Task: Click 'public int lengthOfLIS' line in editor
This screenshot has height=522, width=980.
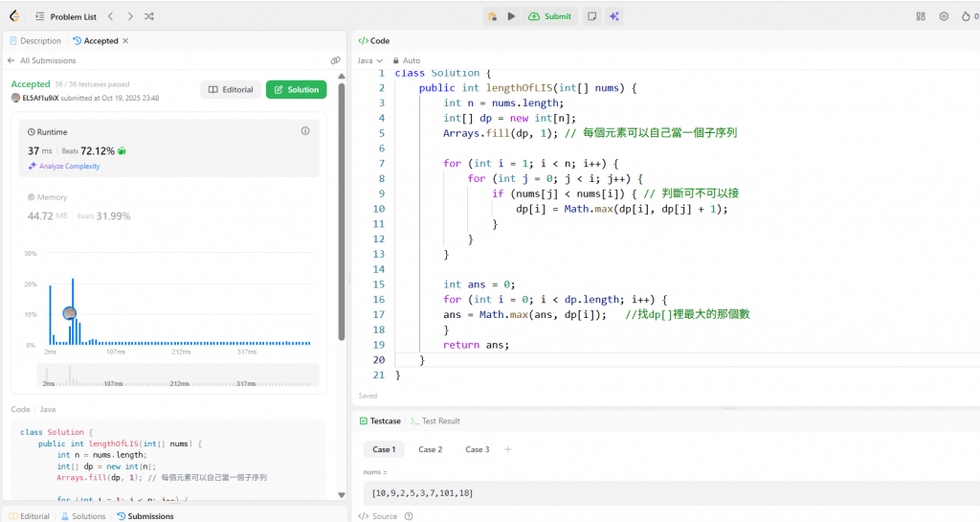Action: 527,88
